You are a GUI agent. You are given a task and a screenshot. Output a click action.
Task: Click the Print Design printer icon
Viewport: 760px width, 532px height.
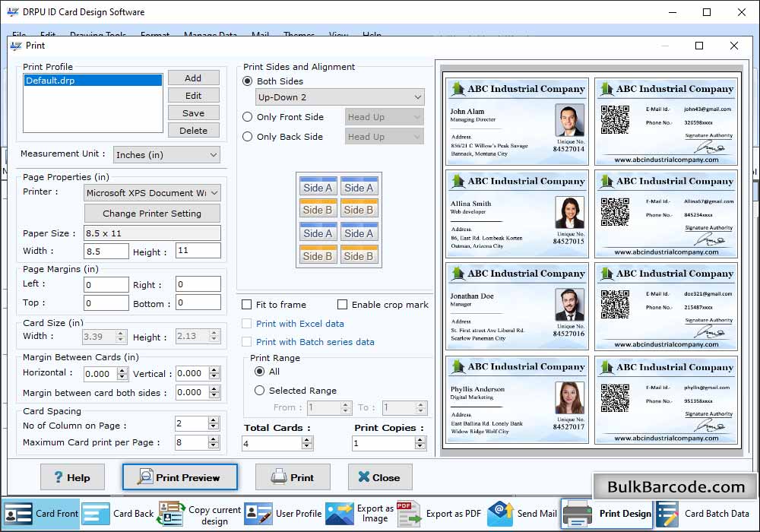(578, 514)
